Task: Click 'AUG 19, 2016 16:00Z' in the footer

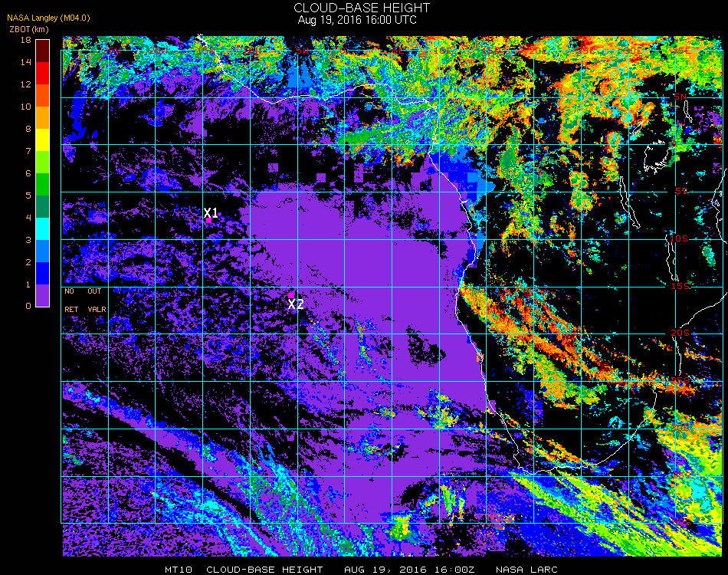Action: pyautogui.click(x=409, y=570)
